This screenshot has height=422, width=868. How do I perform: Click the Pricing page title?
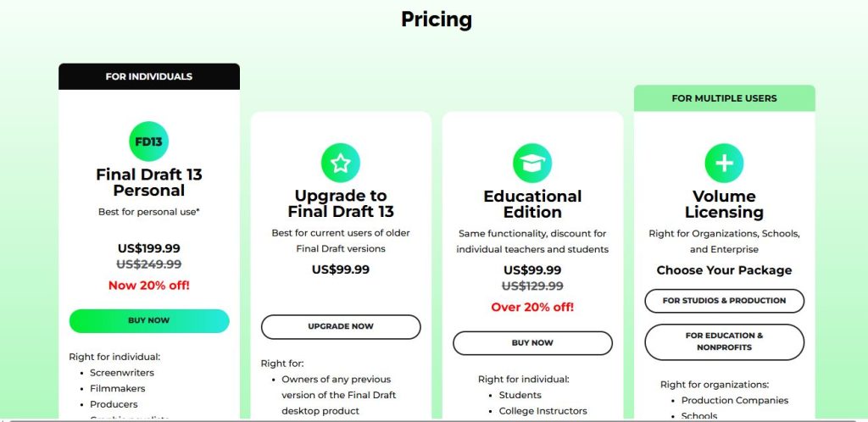click(x=437, y=19)
